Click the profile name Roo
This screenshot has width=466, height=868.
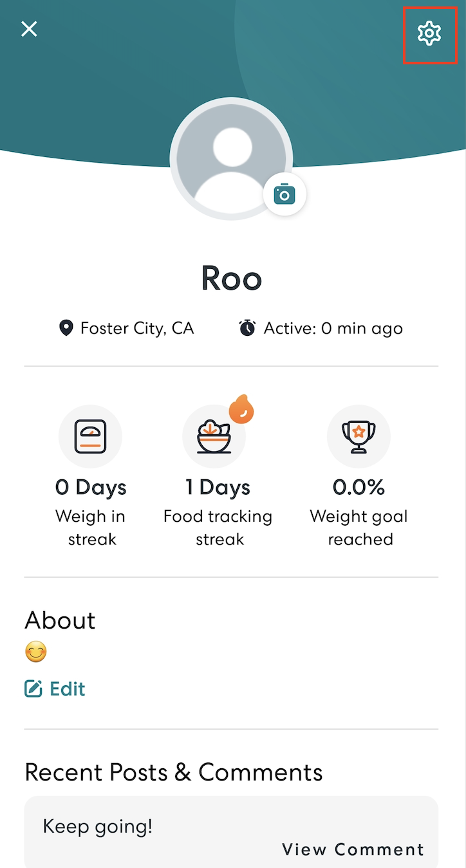click(x=232, y=278)
